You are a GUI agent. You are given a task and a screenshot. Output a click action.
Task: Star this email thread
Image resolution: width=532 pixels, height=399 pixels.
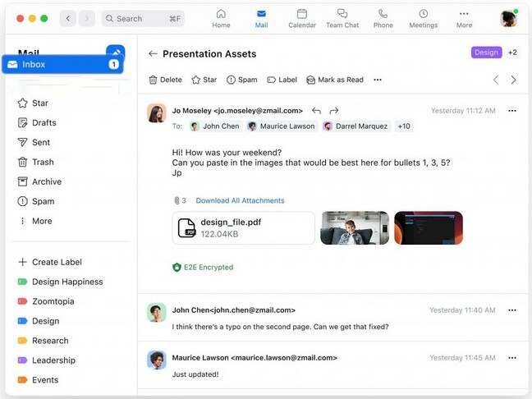204,80
